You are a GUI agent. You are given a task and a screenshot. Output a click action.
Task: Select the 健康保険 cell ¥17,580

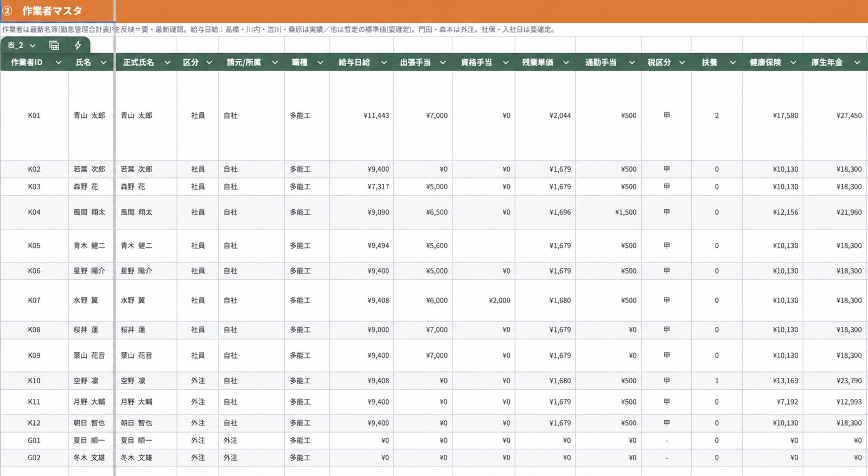click(773, 115)
